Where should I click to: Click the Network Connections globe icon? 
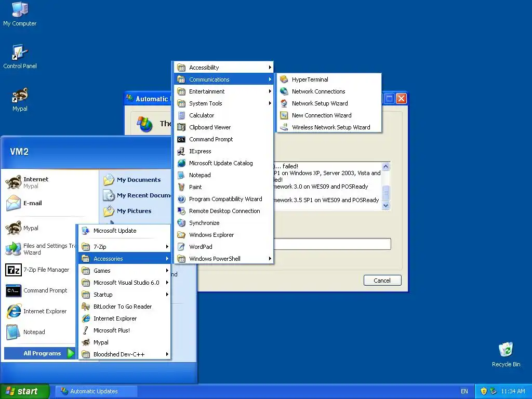point(284,91)
